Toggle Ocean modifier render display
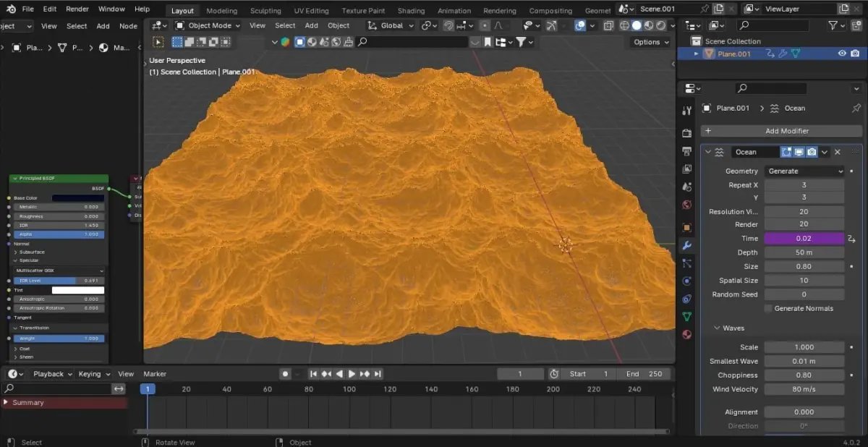The image size is (868, 447). (x=812, y=152)
